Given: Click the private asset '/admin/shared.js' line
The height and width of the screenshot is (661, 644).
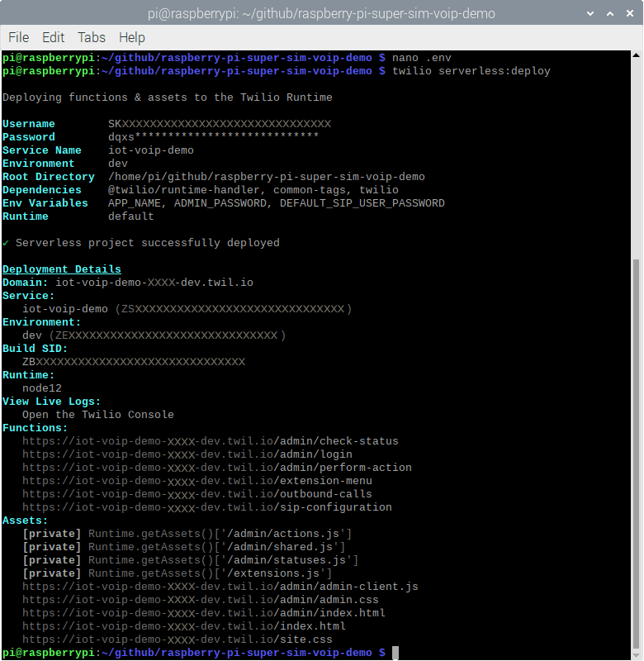Looking at the screenshot, I should tap(184, 547).
